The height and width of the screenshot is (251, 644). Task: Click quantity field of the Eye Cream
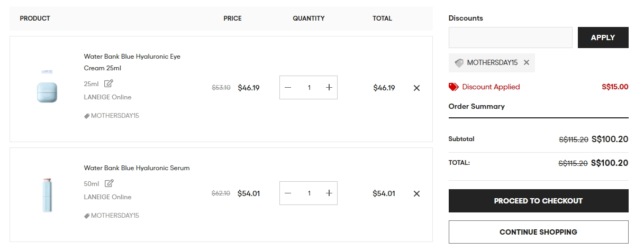pyautogui.click(x=309, y=88)
